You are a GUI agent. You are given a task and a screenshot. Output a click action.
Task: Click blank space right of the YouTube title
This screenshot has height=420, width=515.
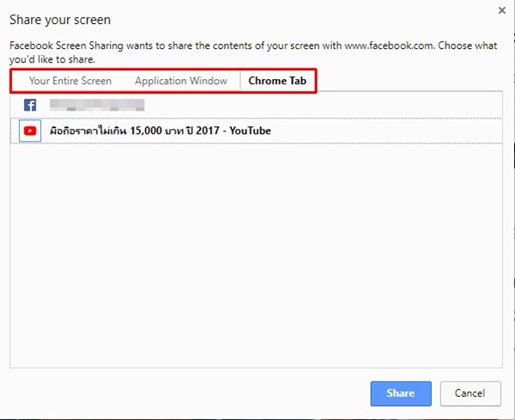click(386, 131)
